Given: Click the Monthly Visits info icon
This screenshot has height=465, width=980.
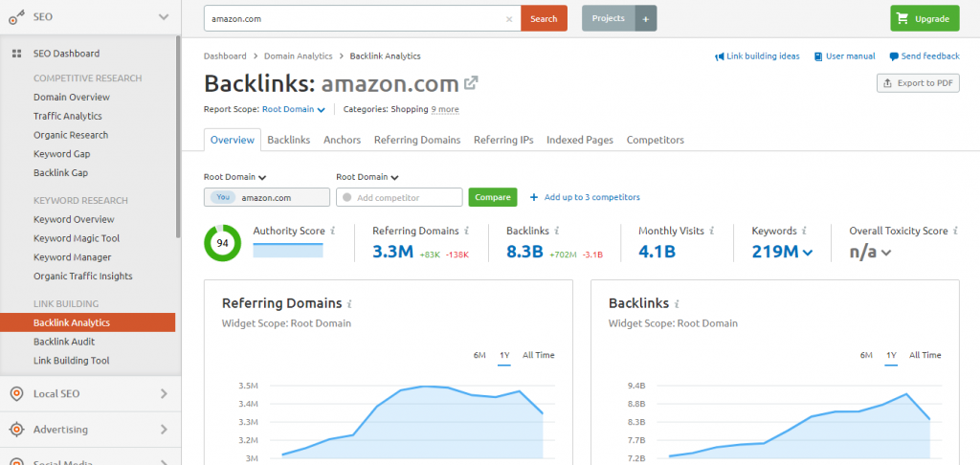Looking at the screenshot, I should click(x=711, y=231).
